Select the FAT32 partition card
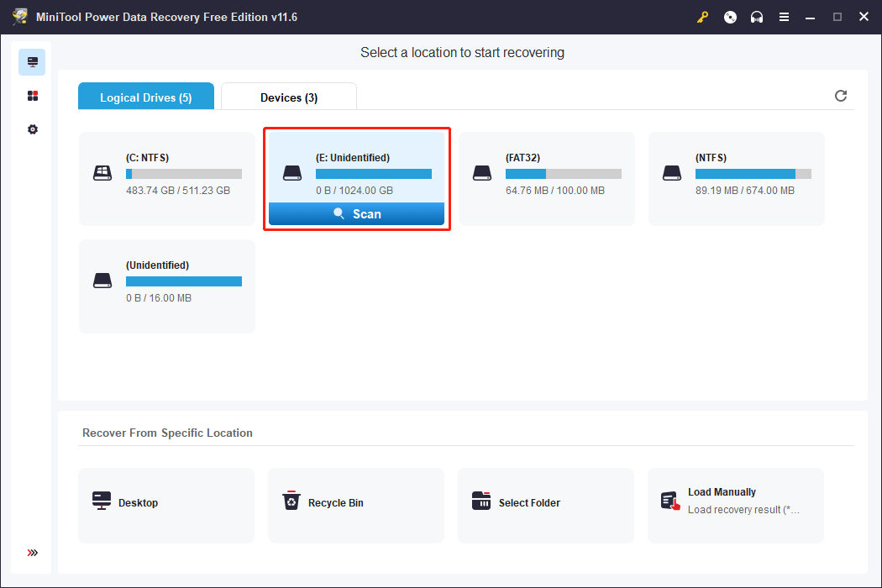Screen dimensions: 882x588 [x=547, y=178]
